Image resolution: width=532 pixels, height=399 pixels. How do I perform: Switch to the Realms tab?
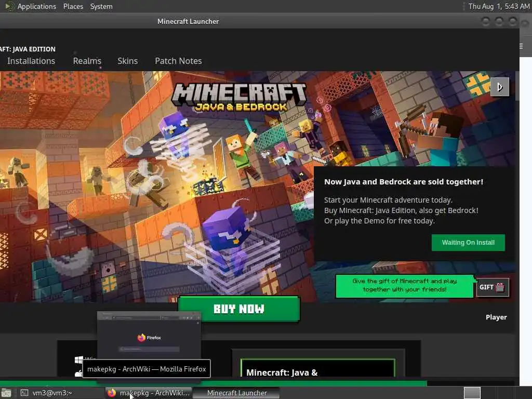point(87,61)
